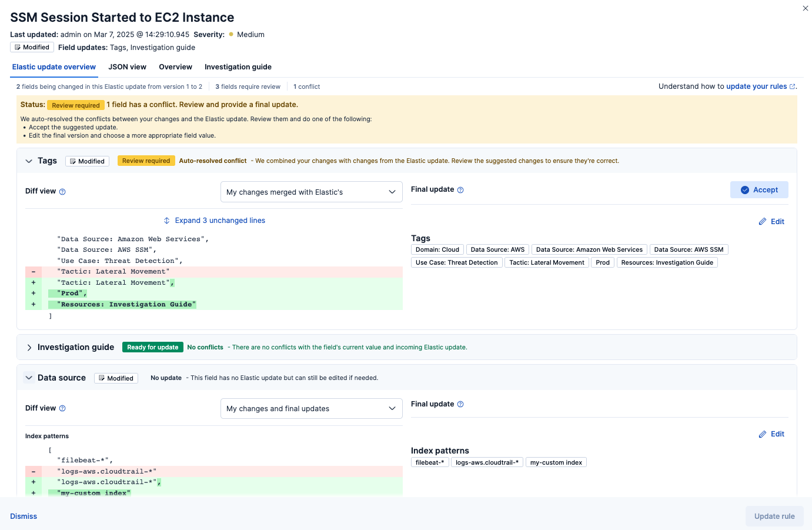Click the Index patterns label above the diff
The image size is (812, 530).
click(47, 436)
